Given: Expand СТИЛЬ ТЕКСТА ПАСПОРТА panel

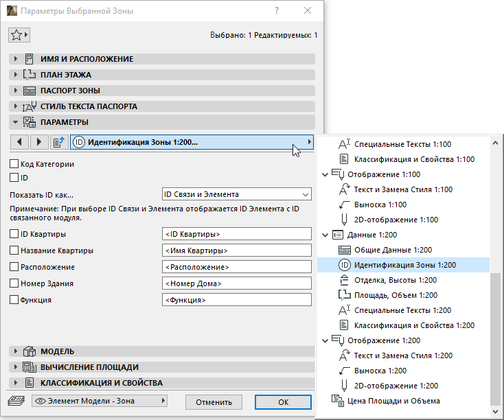Looking at the screenshot, I should 15,106.
